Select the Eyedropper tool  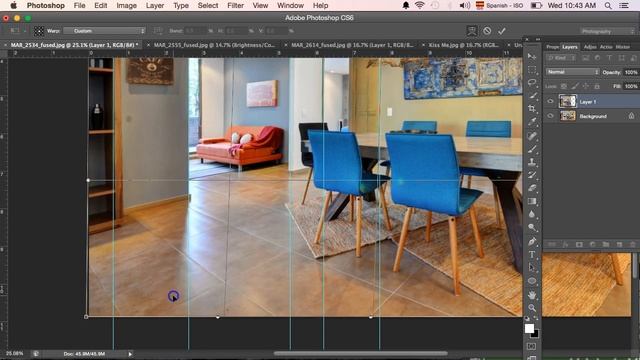point(532,122)
